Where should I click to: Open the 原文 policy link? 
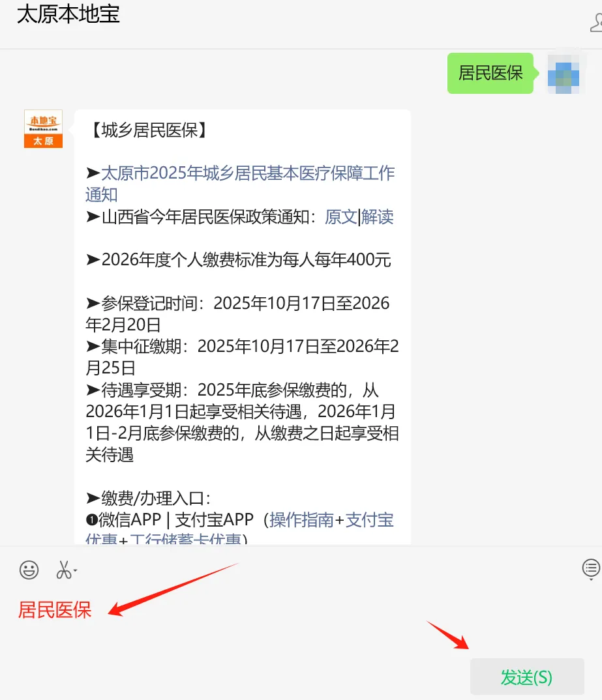[x=340, y=217]
